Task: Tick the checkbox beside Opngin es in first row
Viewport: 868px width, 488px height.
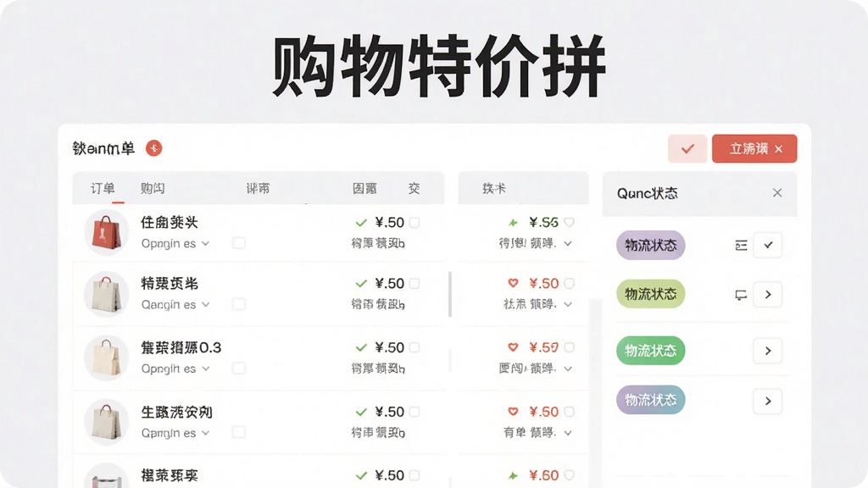Action: (238, 243)
